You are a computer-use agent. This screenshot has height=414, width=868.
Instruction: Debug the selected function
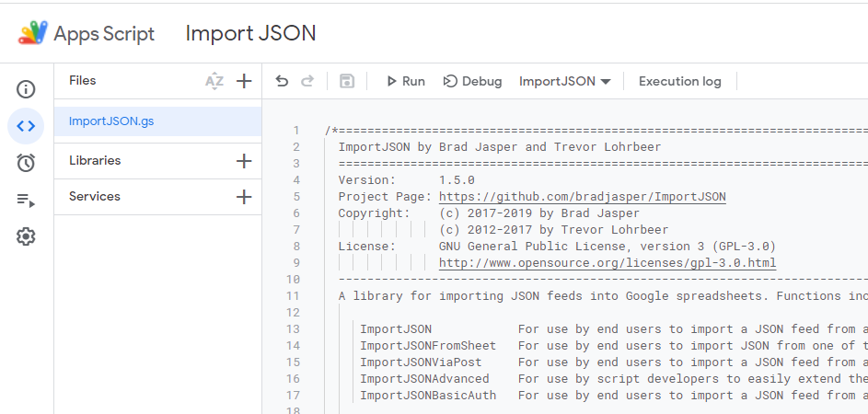472,81
